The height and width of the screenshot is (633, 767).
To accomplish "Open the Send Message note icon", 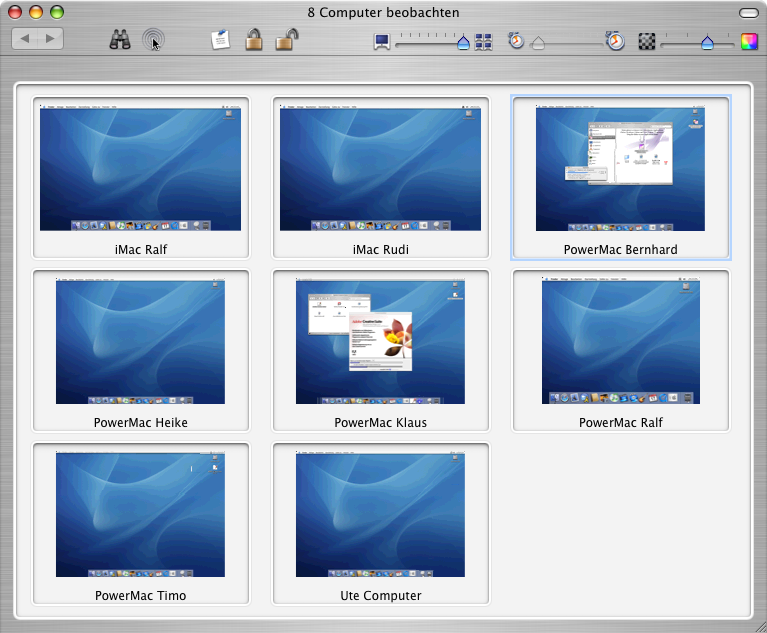I will pos(220,40).
